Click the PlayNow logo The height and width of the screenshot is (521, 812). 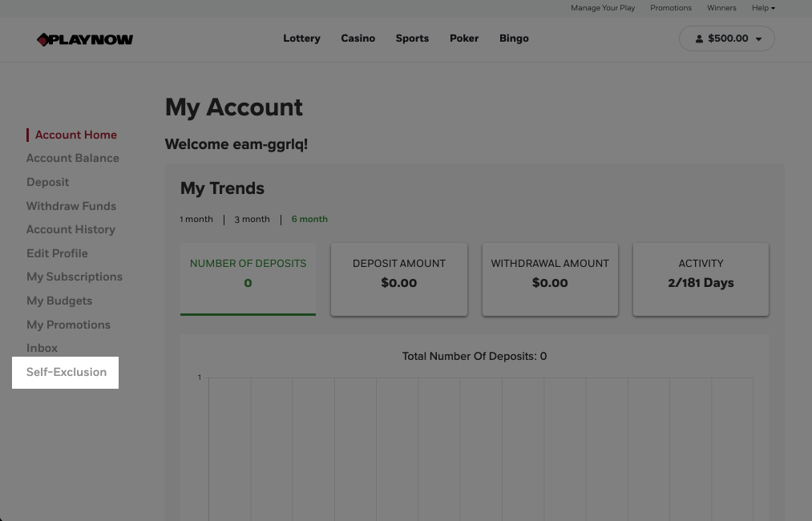coord(85,39)
